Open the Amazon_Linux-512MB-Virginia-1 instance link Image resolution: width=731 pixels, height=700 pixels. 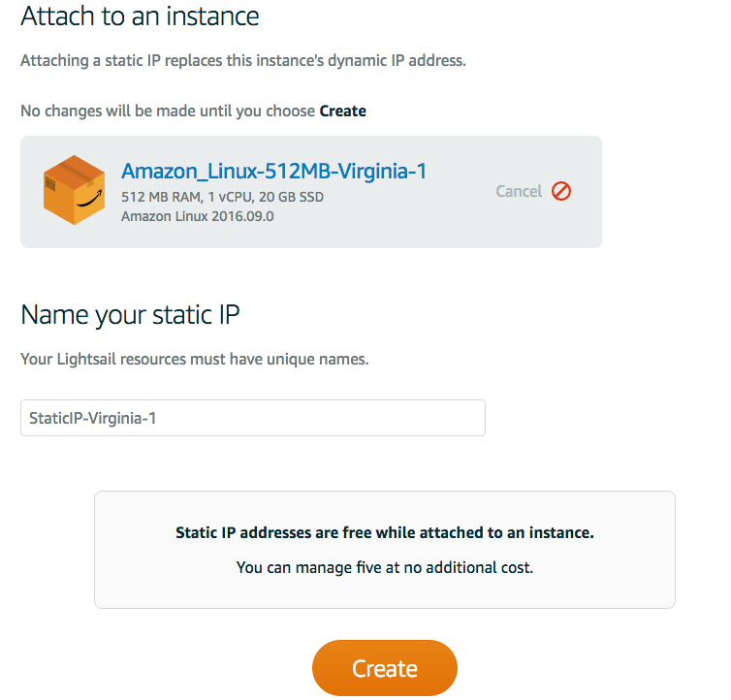(273, 172)
